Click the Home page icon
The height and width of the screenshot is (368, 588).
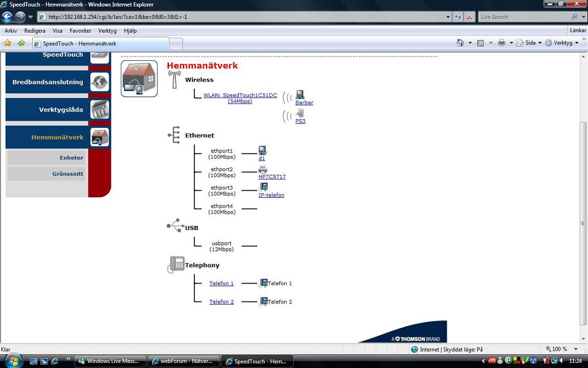click(460, 43)
